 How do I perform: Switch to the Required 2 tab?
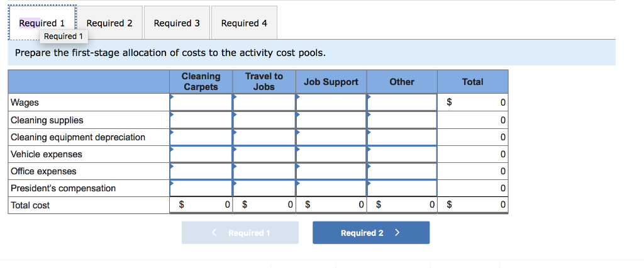click(109, 23)
